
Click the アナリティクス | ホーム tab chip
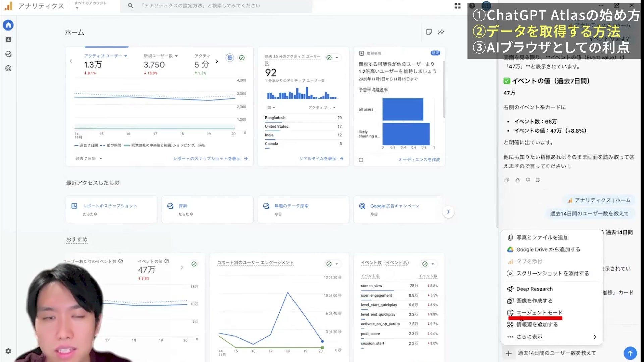point(599,200)
